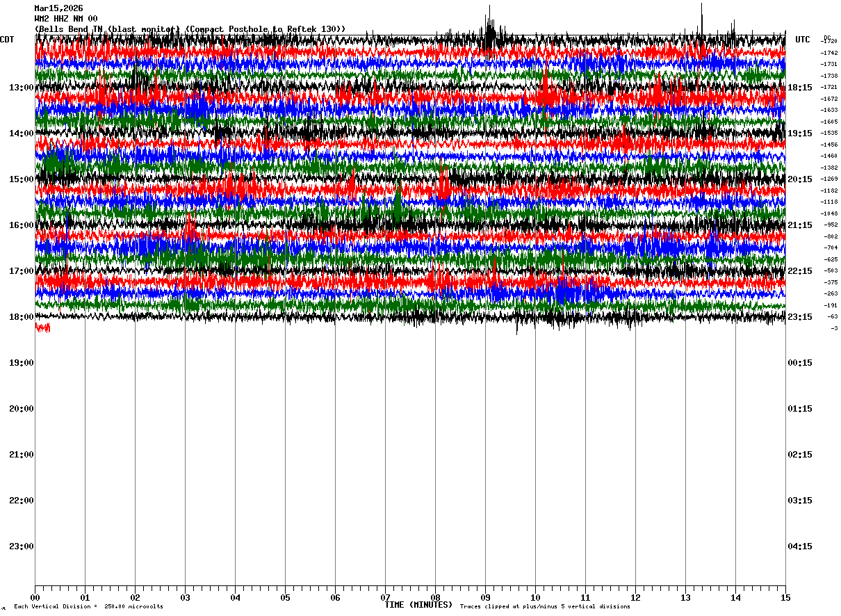Click the Bells Bend TN blast monitor description

pyautogui.click(x=190, y=29)
